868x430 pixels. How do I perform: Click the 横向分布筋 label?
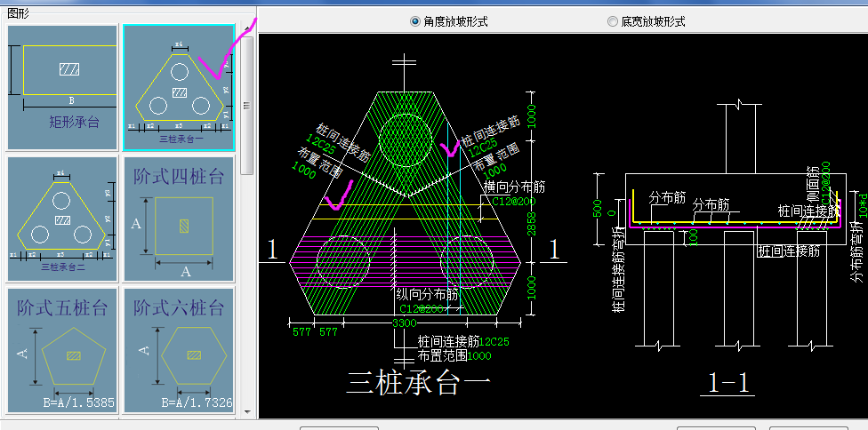(515, 187)
